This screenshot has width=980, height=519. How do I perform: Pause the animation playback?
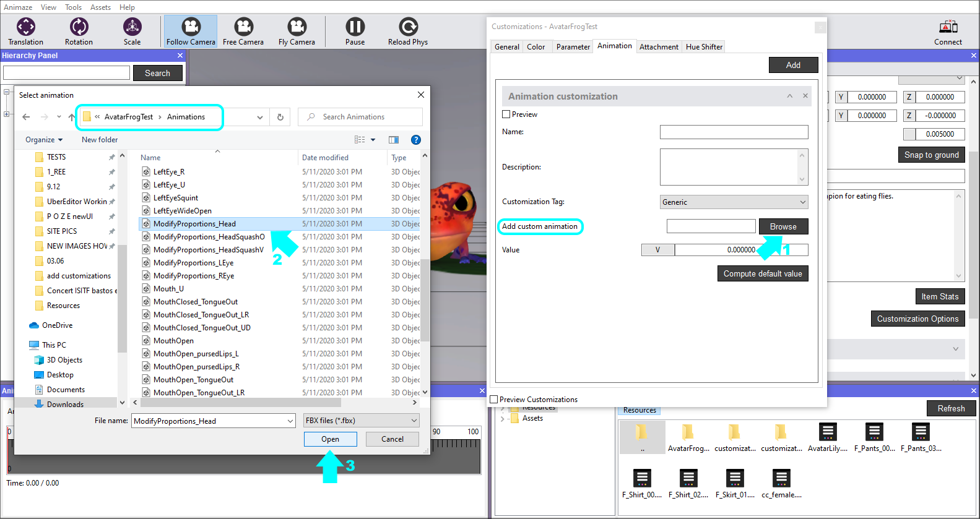[x=355, y=32]
